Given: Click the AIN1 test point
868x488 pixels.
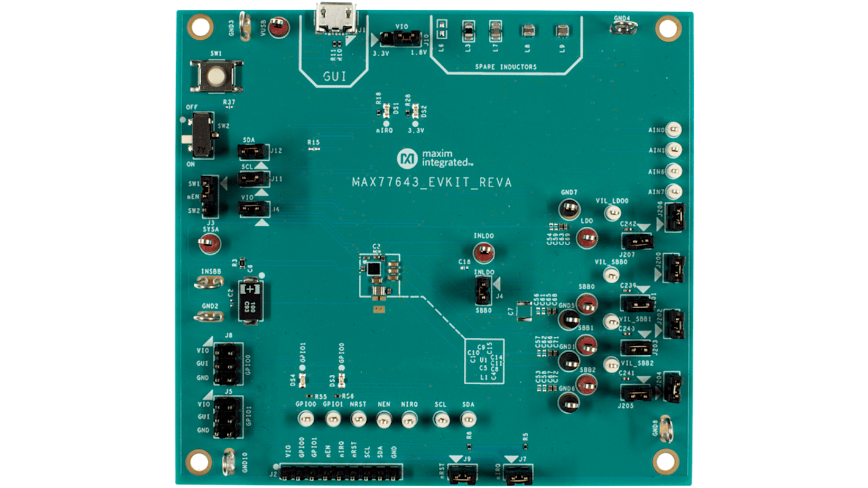Looking at the screenshot, I should pyautogui.click(x=673, y=149).
